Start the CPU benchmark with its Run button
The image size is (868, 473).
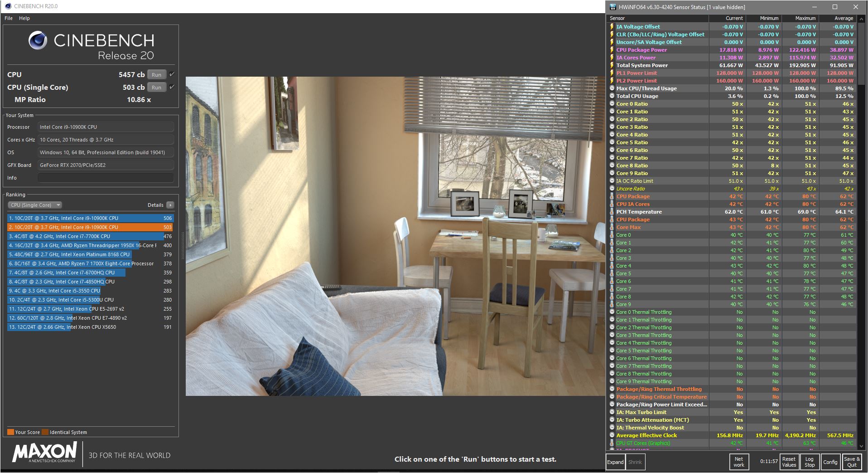156,74
